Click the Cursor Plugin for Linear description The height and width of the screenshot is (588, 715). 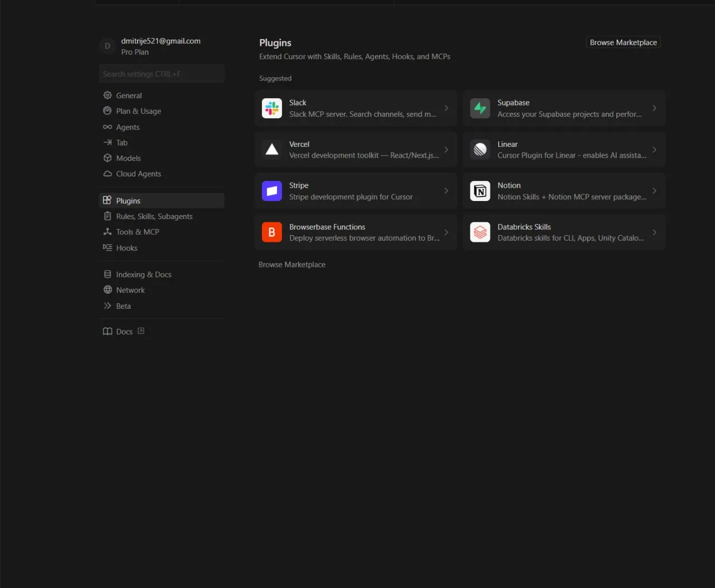pyautogui.click(x=572, y=155)
